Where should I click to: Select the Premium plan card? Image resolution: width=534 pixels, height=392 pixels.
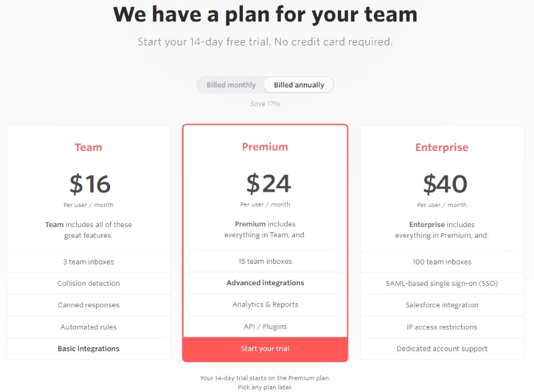[265, 200]
